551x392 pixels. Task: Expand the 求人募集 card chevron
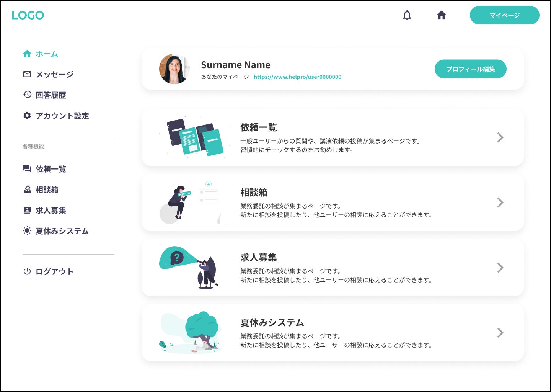click(x=500, y=268)
